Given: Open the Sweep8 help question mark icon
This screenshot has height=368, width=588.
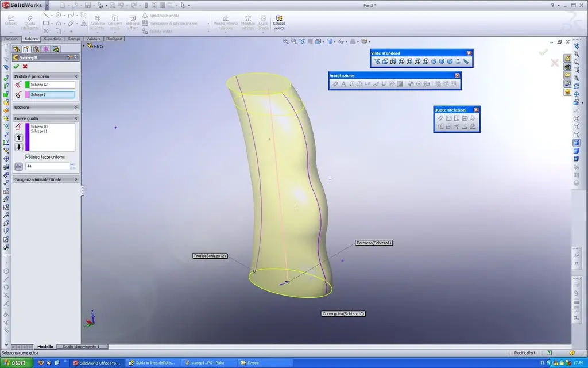Looking at the screenshot, I should 75,57.
